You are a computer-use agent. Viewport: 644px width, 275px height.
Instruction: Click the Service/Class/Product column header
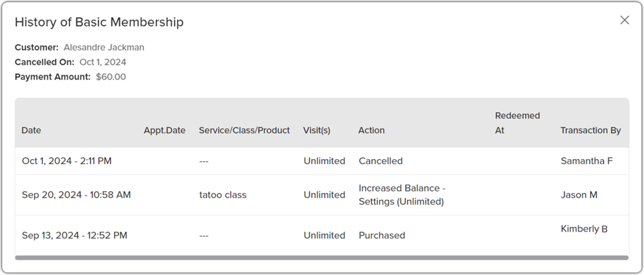click(244, 130)
